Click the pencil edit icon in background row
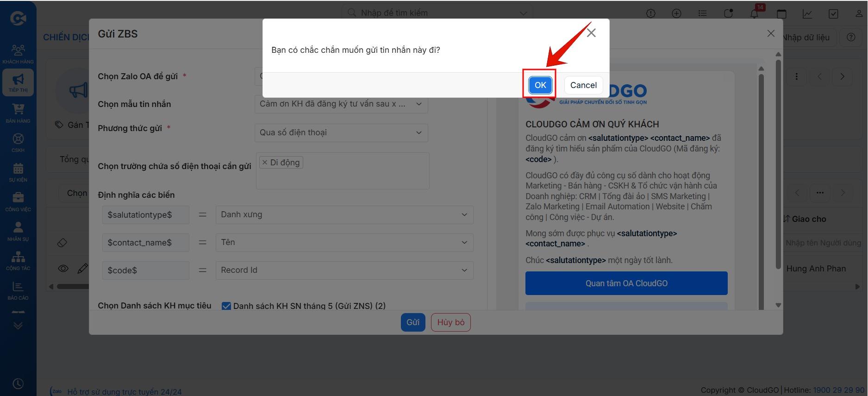This screenshot has width=868, height=396. (x=82, y=269)
